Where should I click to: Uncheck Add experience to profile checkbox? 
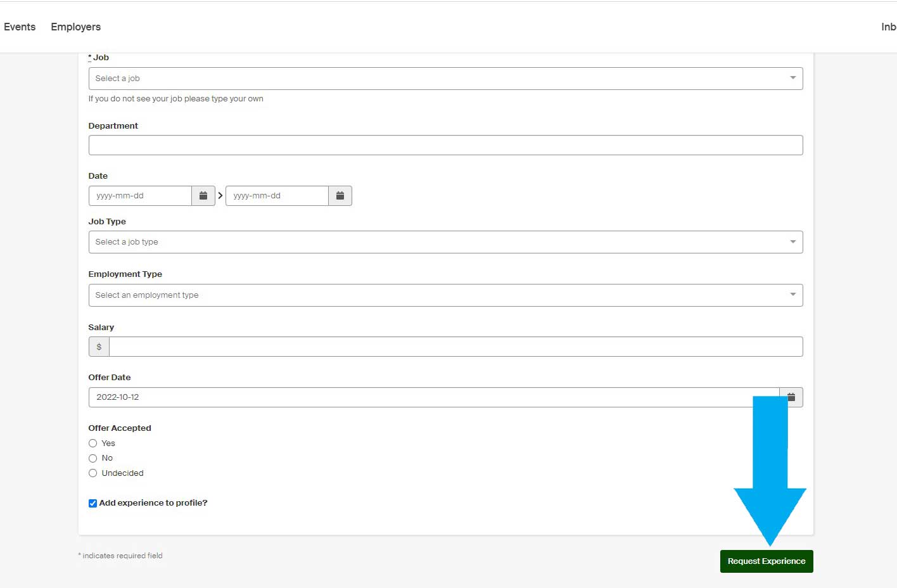pyautogui.click(x=92, y=503)
